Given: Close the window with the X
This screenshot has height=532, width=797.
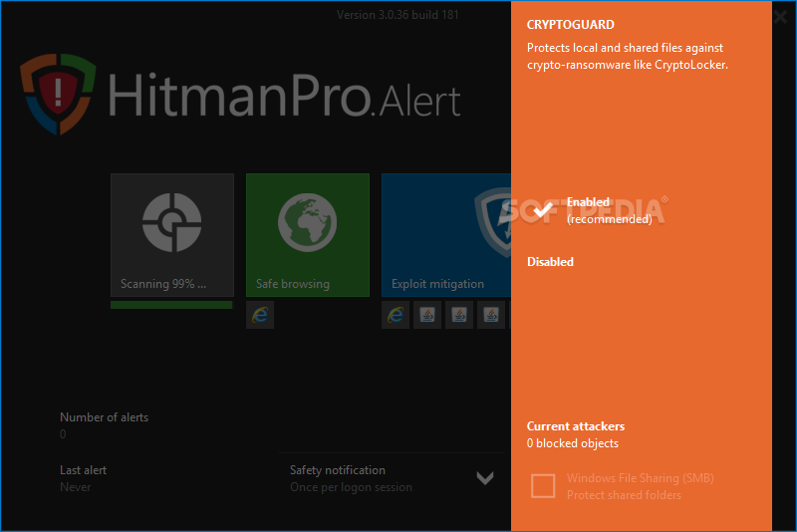Looking at the screenshot, I should point(781,17).
